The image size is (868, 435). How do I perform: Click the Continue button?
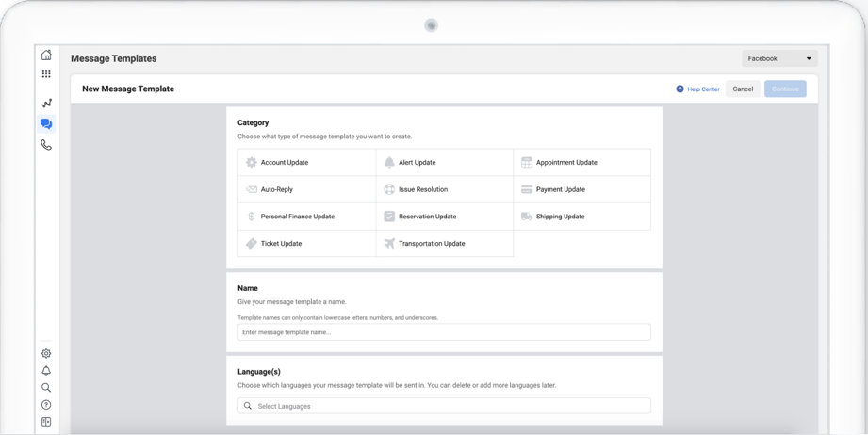point(785,89)
